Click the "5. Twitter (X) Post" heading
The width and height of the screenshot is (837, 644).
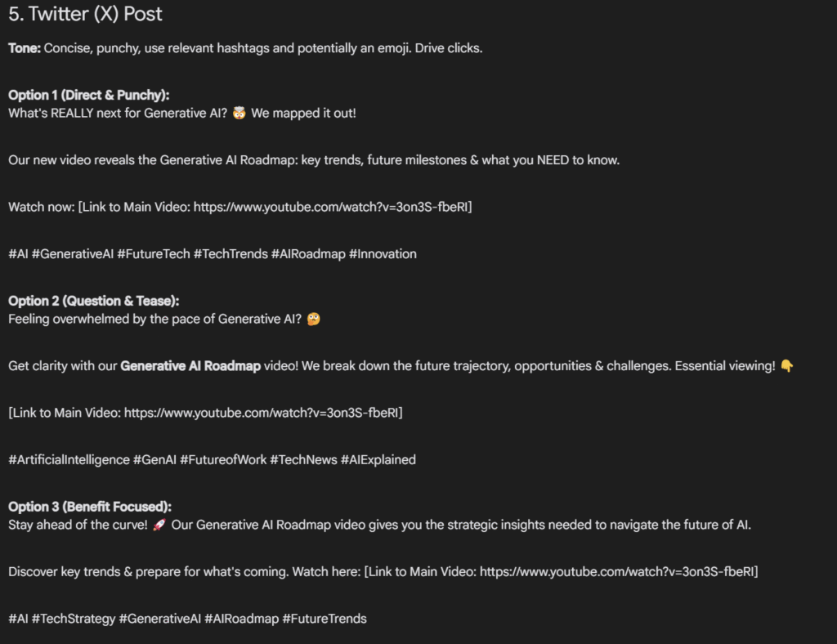(x=85, y=14)
